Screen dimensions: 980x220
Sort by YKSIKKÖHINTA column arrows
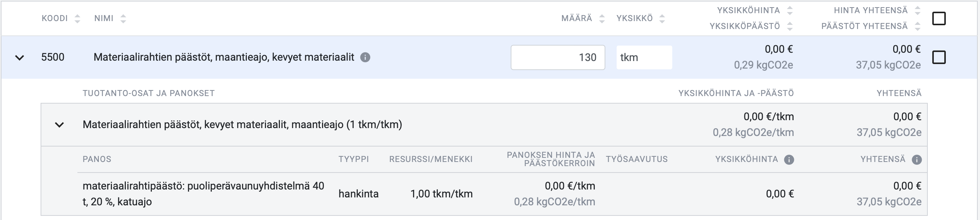tap(790, 11)
